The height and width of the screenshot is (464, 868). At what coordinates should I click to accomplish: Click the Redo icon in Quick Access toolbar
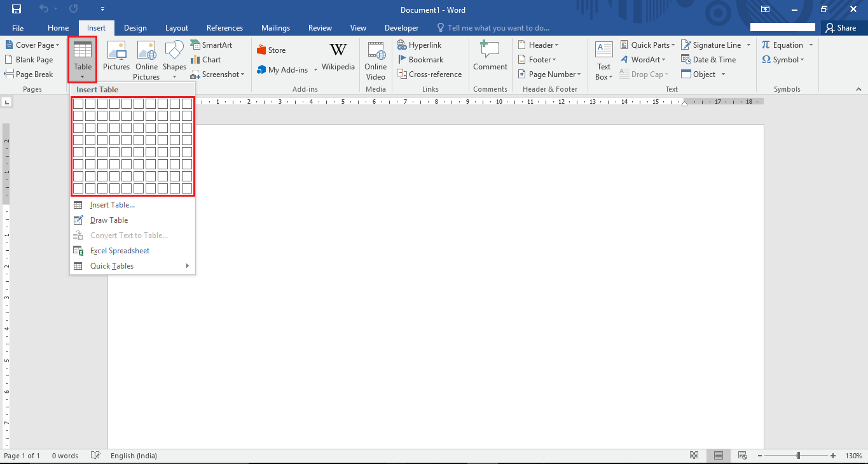tap(73, 10)
